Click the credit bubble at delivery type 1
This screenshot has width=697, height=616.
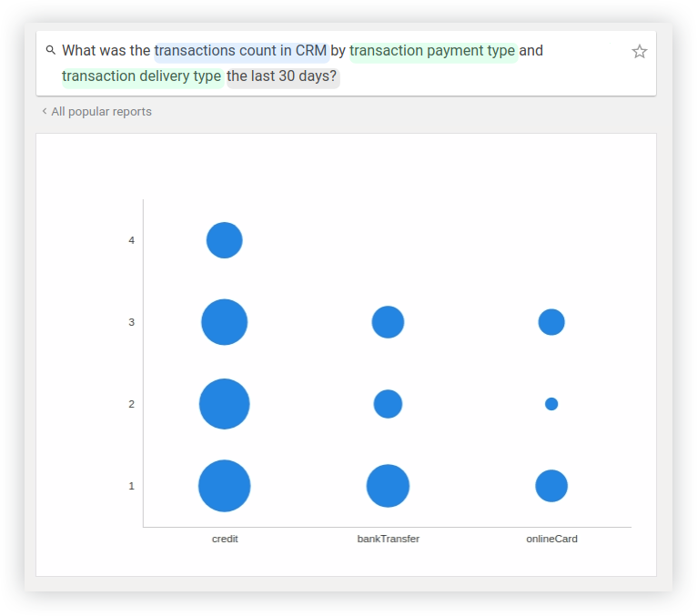point(225,486)
